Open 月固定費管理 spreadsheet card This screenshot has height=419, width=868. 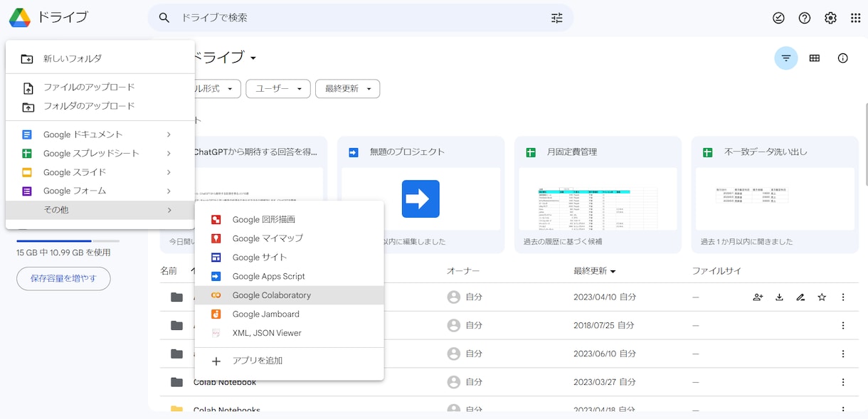[598, 194]
